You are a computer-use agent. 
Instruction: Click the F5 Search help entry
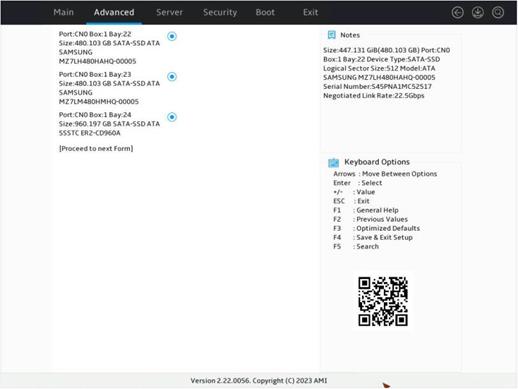click(x=356, y=247)
